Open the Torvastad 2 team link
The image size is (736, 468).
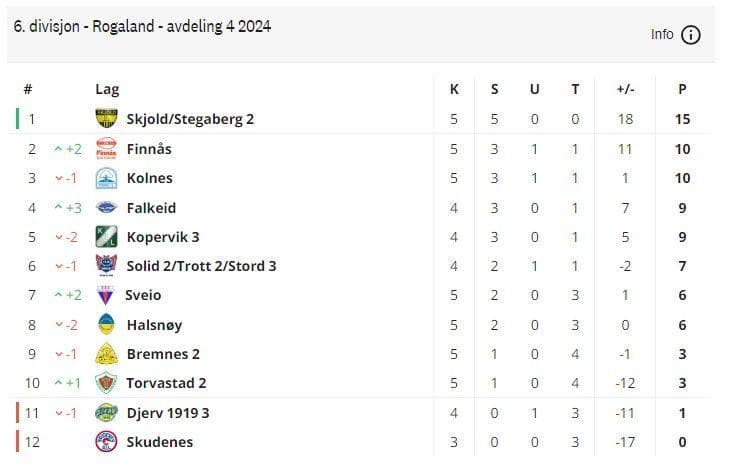tap(166, 383)
